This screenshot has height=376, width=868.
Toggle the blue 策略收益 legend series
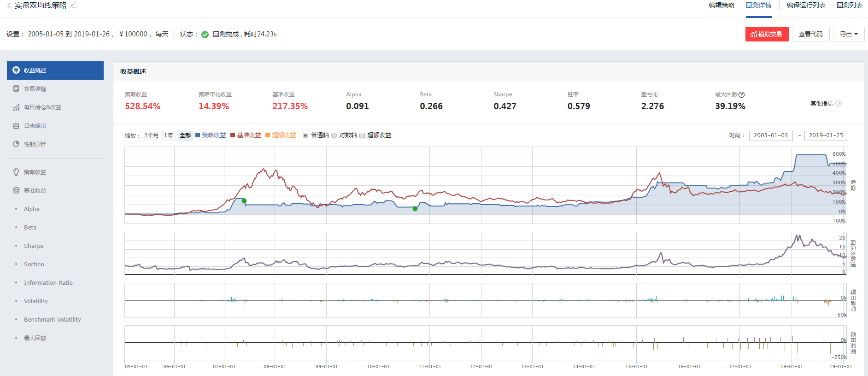211,135
